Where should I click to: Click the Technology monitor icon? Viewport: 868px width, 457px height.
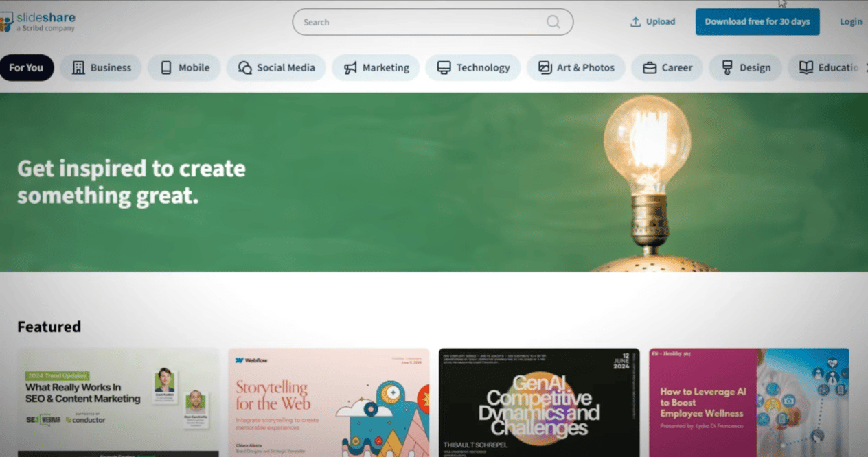click(444, 67)
